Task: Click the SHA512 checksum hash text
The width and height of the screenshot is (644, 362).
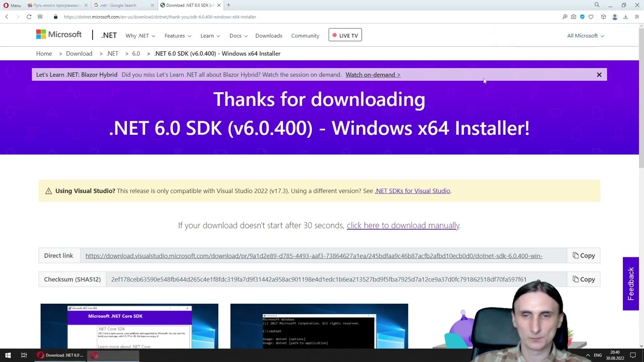Action: (318, 279)
